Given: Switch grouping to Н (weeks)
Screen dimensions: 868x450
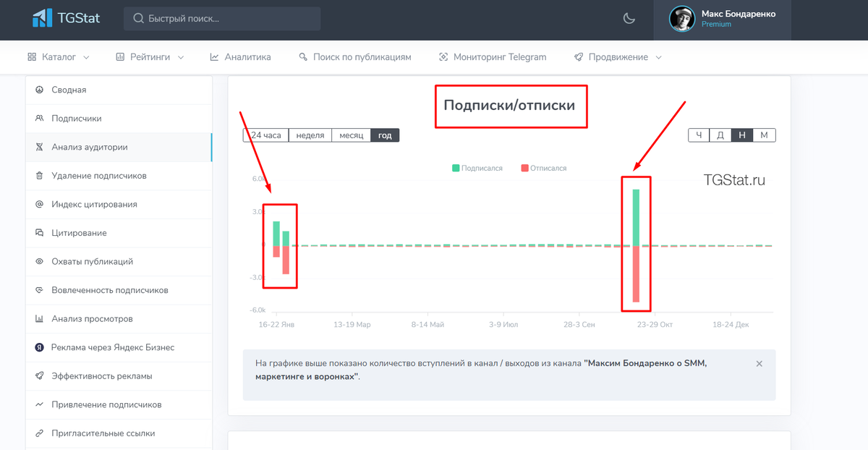Looking at the screenshot, I should 742,135.
